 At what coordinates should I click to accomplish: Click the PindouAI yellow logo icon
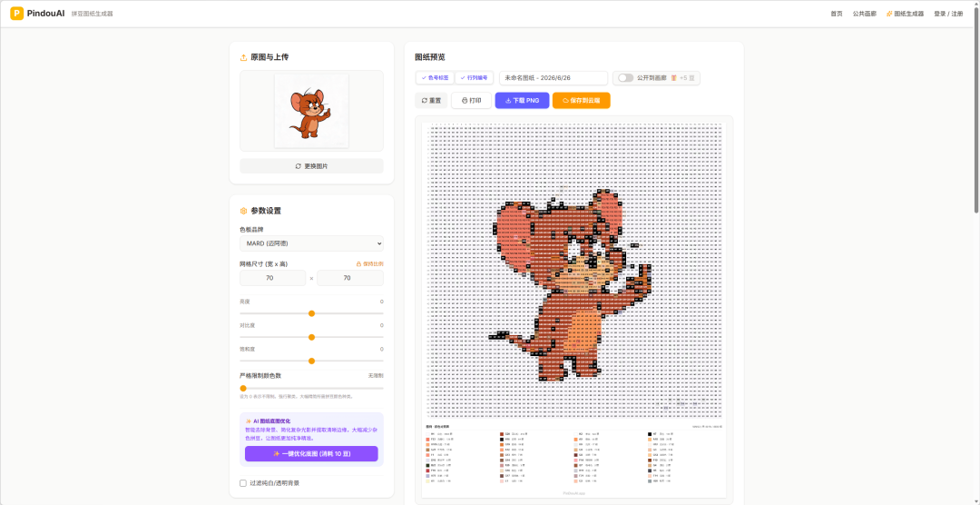[x=17, y=13]
